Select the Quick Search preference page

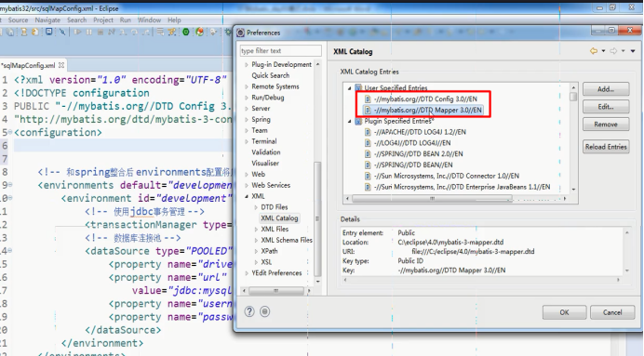(x=270, y=75)
